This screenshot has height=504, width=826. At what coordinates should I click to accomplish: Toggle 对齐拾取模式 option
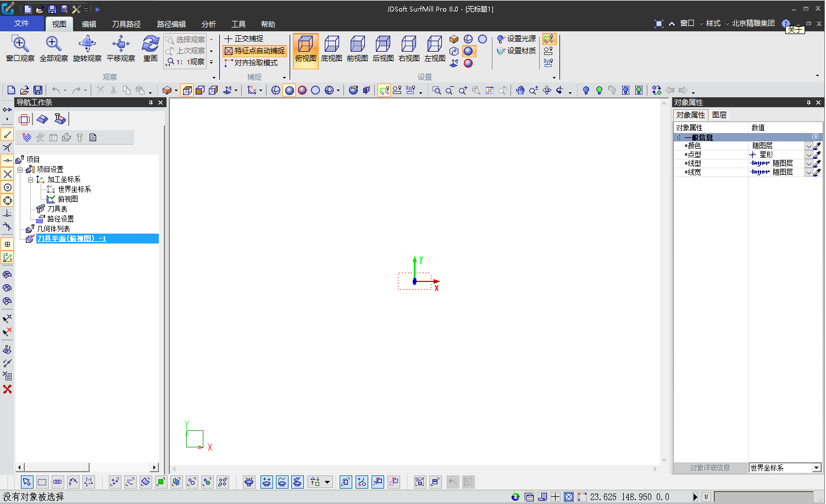251,63
